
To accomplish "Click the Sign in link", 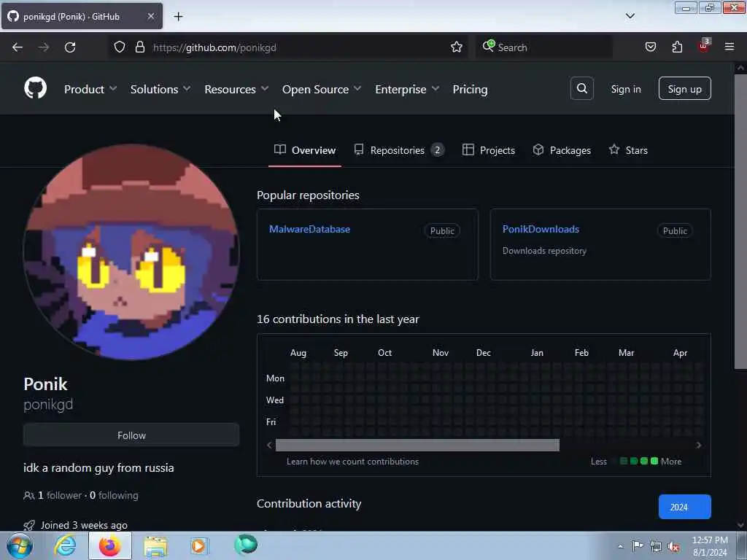I will pos(625,89).
